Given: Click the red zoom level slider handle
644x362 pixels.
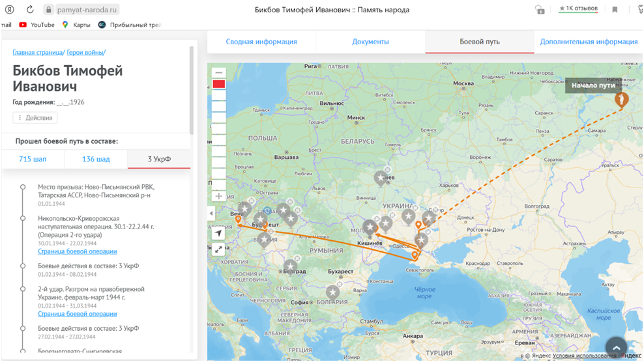Looking at the screenshot, I should point(219,84).
